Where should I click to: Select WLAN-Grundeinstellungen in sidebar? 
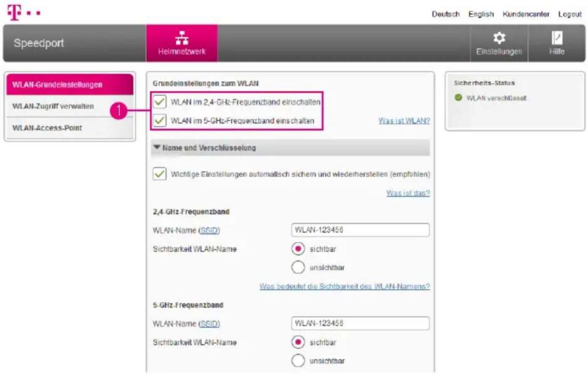click(70, 85)
